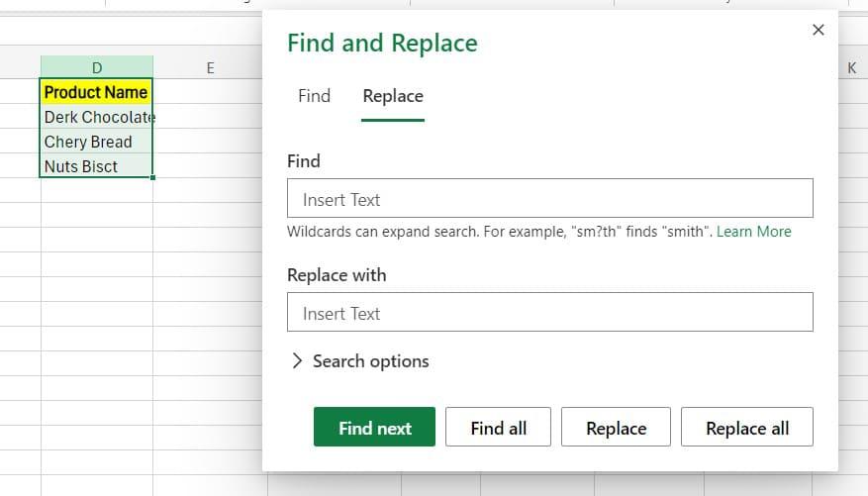The width and height of the screenshot is (868, 496).
Task: Click the selection fill handle below Nuts Bisct
Action: pos(153,178)
